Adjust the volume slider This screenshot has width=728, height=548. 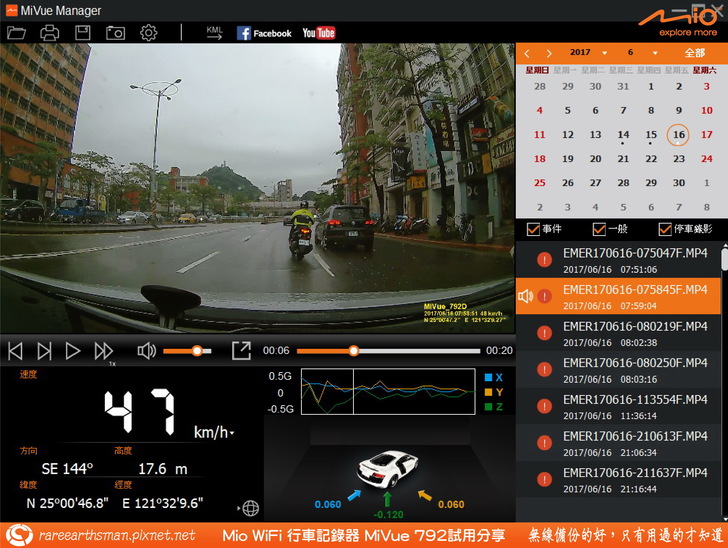coord(187,351)
